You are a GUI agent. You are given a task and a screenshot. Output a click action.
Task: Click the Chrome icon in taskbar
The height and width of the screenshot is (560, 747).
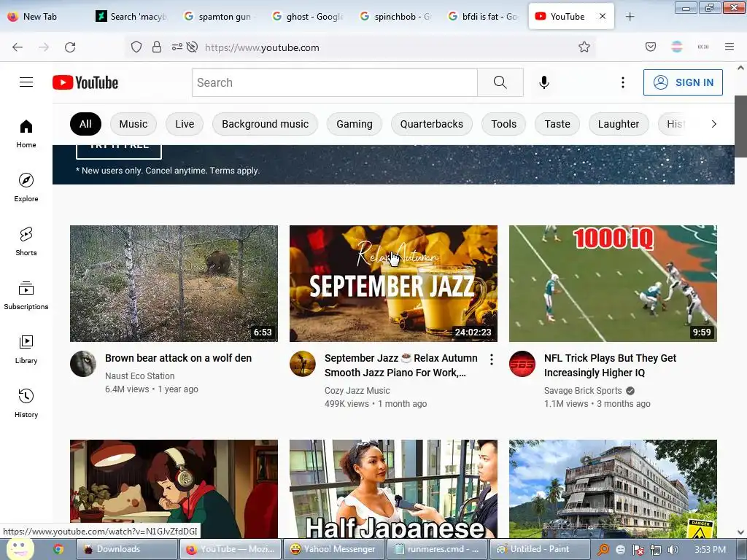pos(58,549)
